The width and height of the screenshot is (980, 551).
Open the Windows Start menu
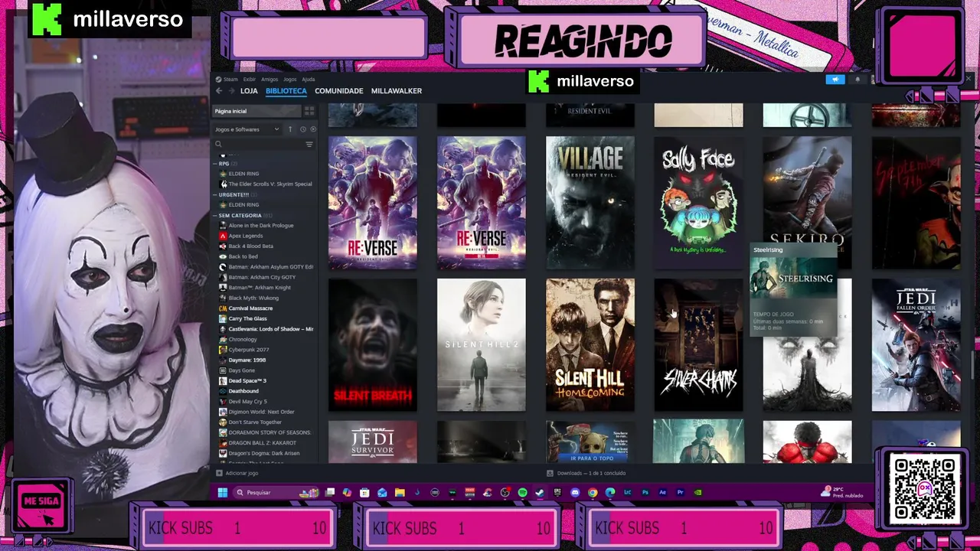222,492
